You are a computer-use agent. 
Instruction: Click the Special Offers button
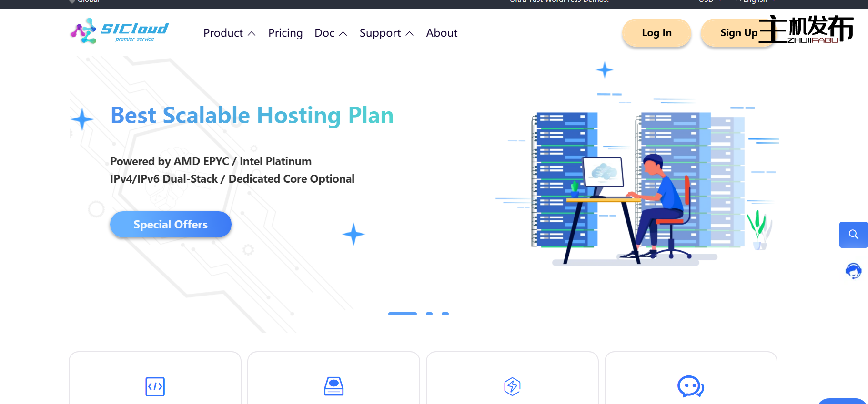171,225
